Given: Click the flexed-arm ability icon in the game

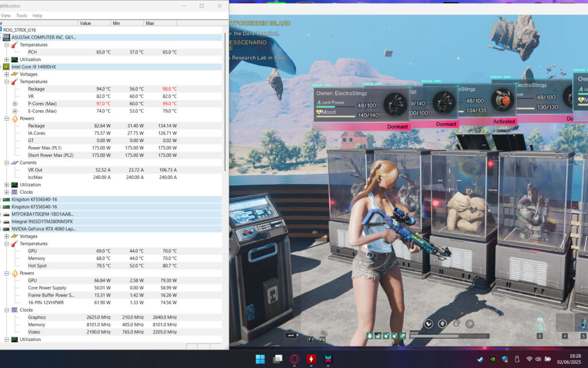Looking at the screenshot, I should (x=428, y=323).
